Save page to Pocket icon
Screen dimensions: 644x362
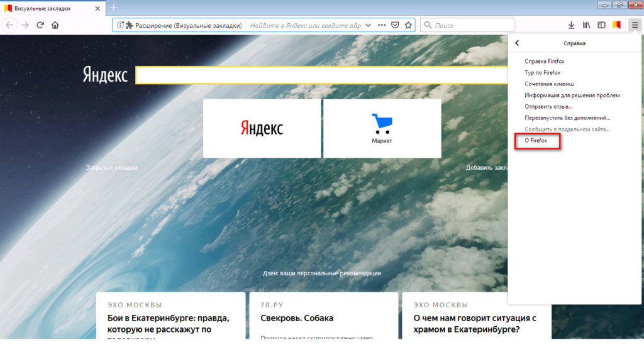coord(395,25)
